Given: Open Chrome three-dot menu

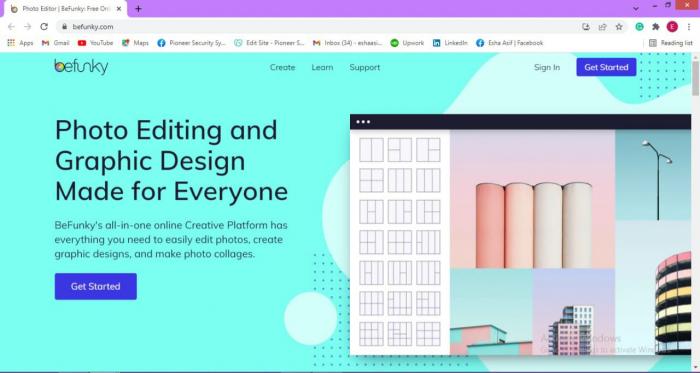Looking at the screenshot, I should click(689, 27).
